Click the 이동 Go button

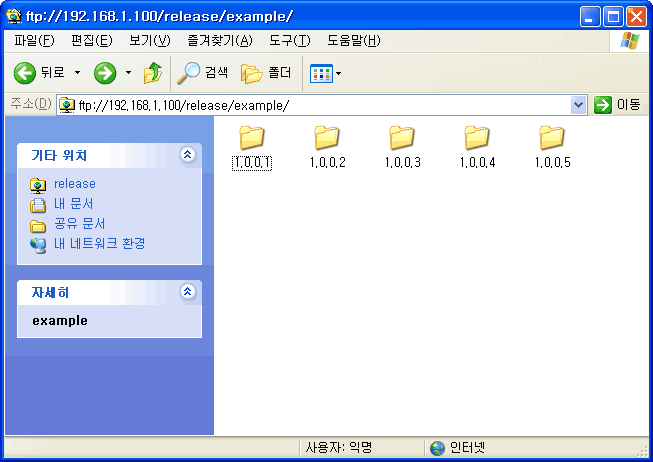point(617,105)
